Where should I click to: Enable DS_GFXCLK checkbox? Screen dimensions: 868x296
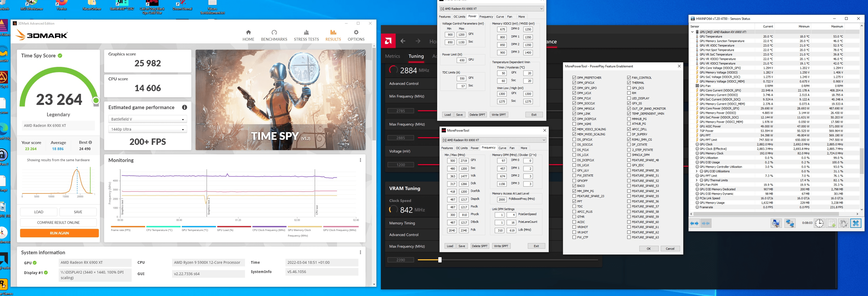click(x=574, y=140)
